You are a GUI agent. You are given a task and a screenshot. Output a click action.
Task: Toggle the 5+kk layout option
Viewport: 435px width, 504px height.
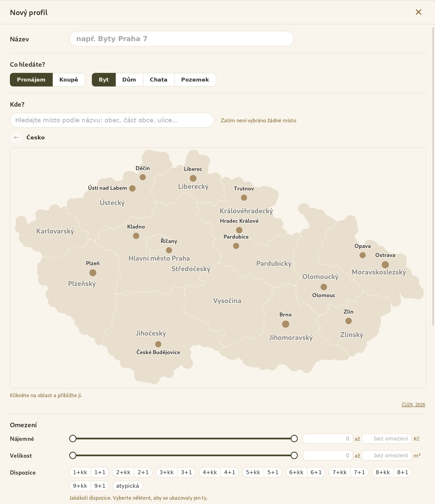coord(253,472)
